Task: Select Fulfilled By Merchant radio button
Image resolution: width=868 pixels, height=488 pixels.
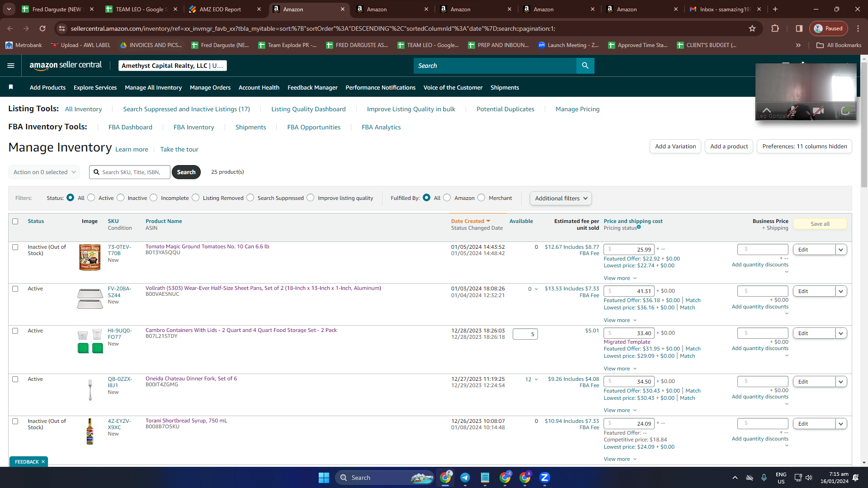Action: 481,198
